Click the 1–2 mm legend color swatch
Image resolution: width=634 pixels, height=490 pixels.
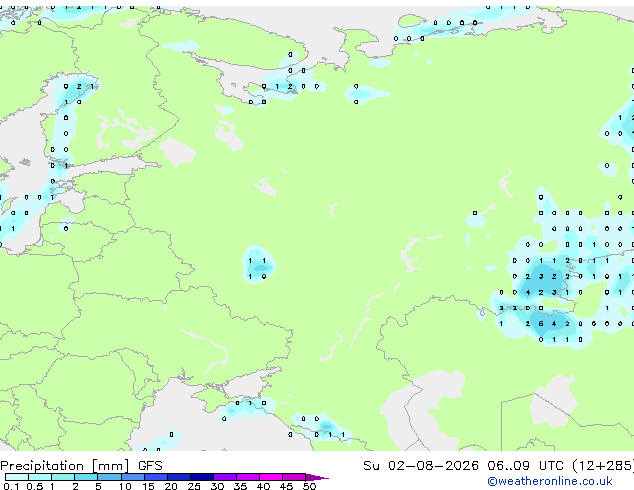[63, 477]
